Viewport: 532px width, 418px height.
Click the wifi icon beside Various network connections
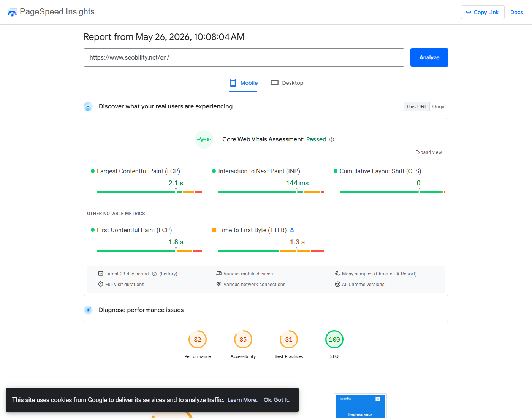pyautogui.click(x=219, y=284)
